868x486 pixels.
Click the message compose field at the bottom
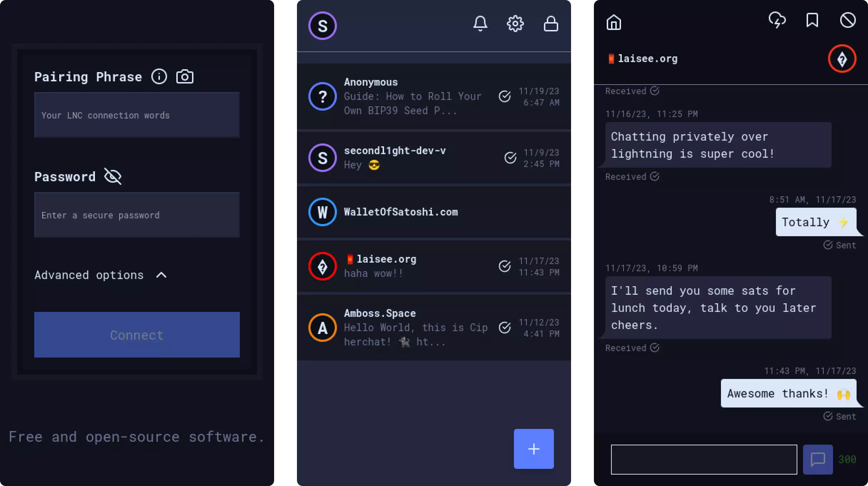pos(703,459)
